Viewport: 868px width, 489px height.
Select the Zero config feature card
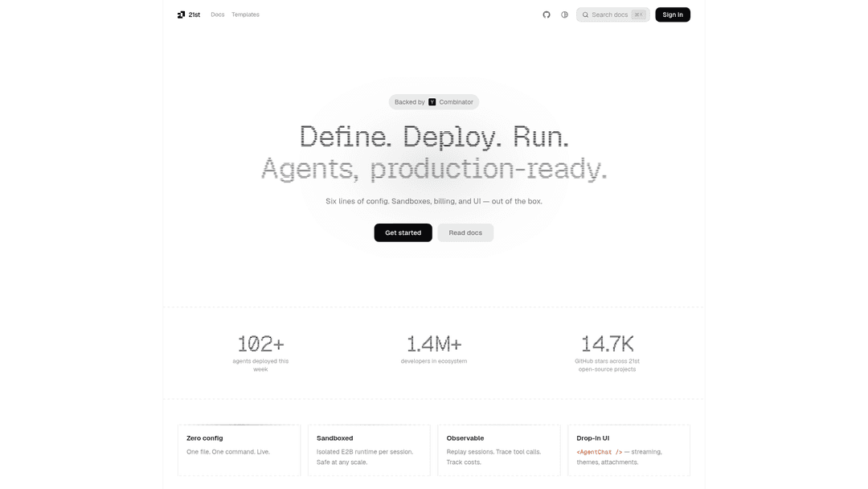(239, 450)
